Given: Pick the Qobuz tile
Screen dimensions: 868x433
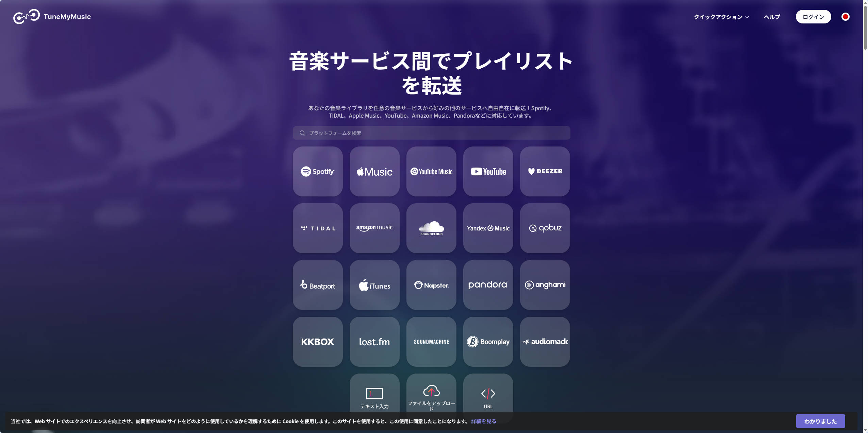Looking at the screenshot, I should click(545, 228).
